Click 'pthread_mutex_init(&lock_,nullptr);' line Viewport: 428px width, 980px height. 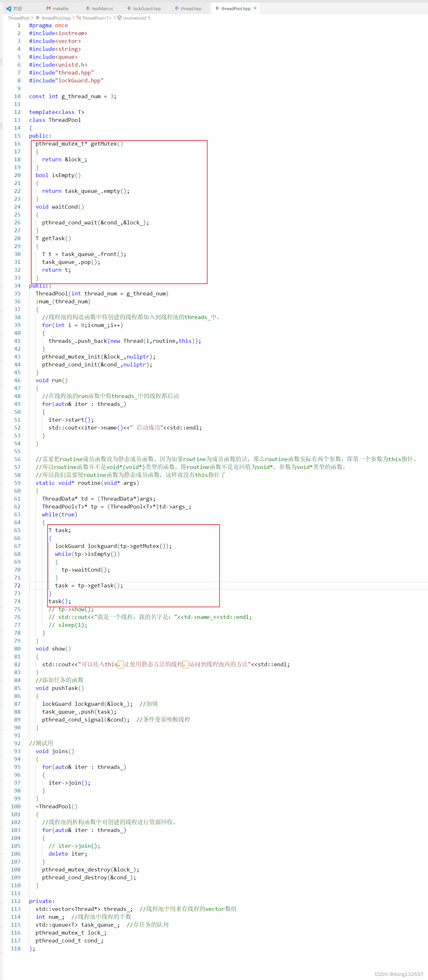(x=99, y=357)
